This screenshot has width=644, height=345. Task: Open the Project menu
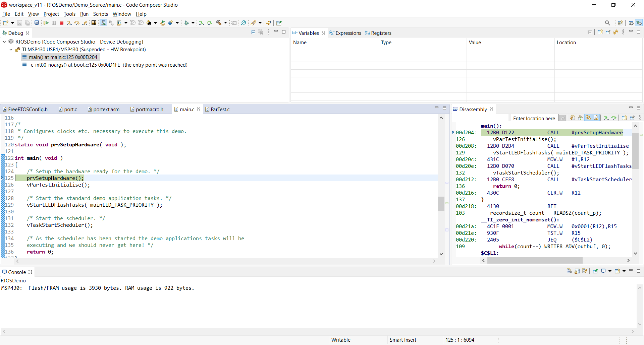tap(51, 14)
